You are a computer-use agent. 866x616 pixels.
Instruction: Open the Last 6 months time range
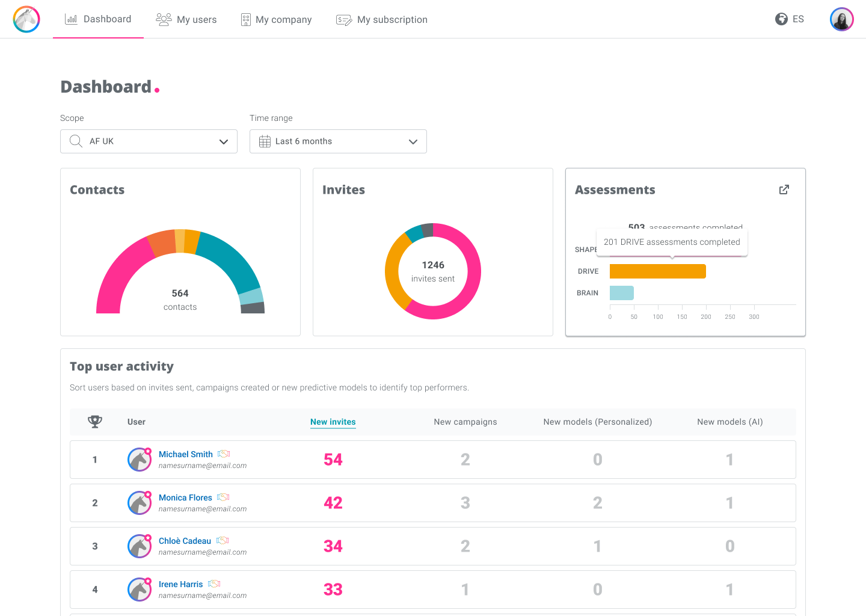tap(338, 141)
